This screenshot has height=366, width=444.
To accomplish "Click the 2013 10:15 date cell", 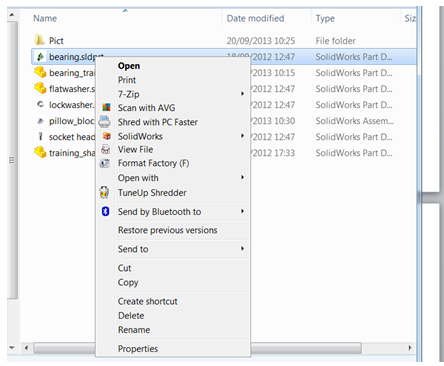I will tap(273, 73).
